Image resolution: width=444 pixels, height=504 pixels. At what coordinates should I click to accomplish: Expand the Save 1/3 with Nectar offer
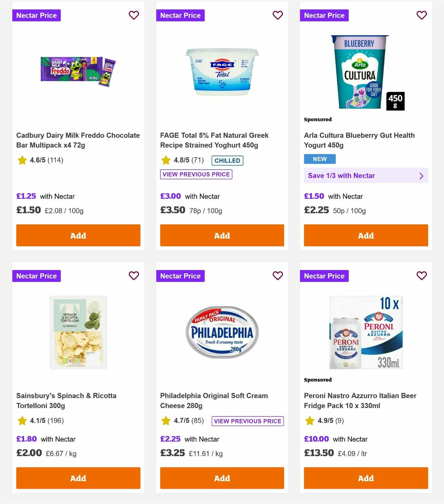(x=366, y=176)
